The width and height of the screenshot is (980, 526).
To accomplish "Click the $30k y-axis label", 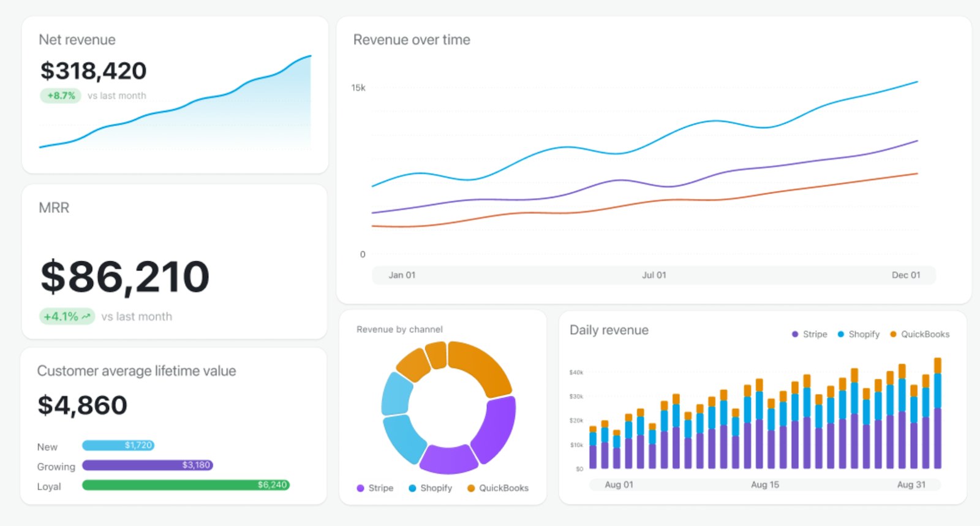I will [x=576, y=397].
